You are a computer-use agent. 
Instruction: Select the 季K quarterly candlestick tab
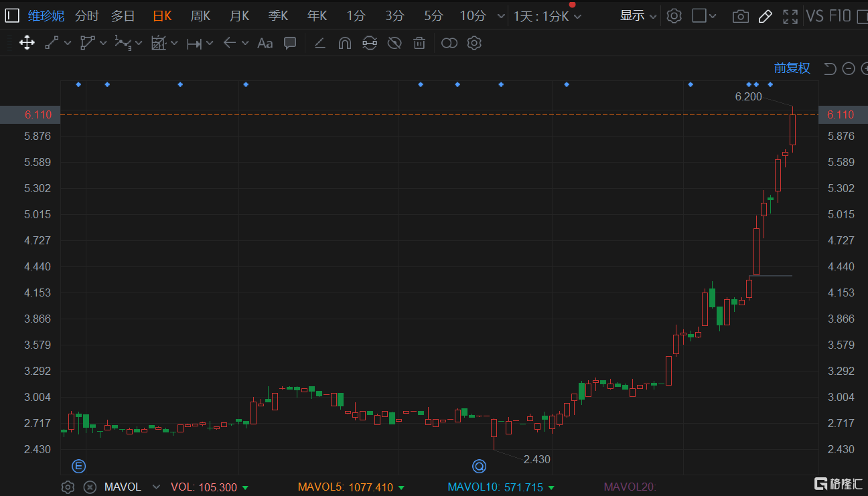point(279,16)
